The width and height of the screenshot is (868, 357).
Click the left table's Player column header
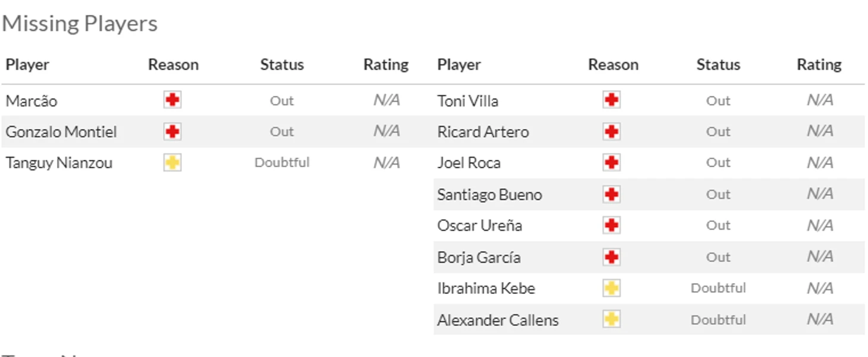coord(27,64)
